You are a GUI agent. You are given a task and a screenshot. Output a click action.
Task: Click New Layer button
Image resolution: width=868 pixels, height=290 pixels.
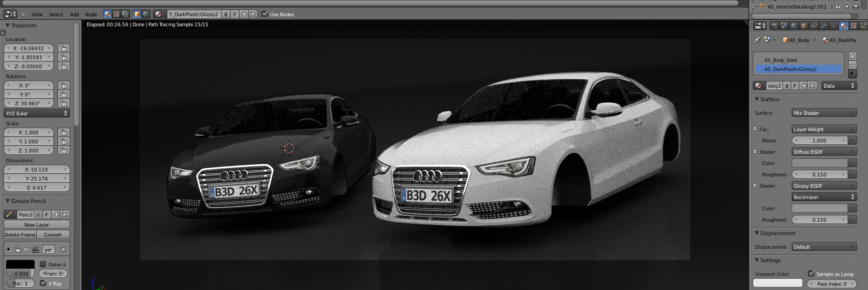(x=37, y=225)
